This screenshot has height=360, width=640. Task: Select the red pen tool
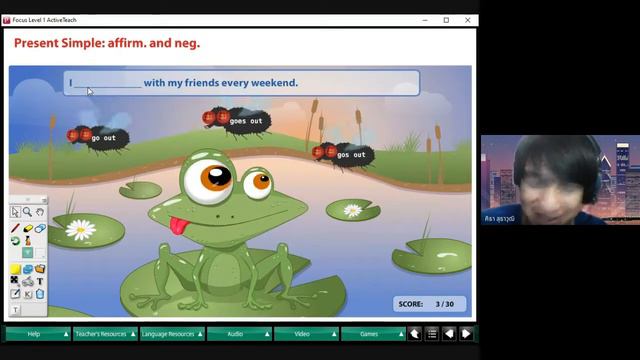point(15,228)
